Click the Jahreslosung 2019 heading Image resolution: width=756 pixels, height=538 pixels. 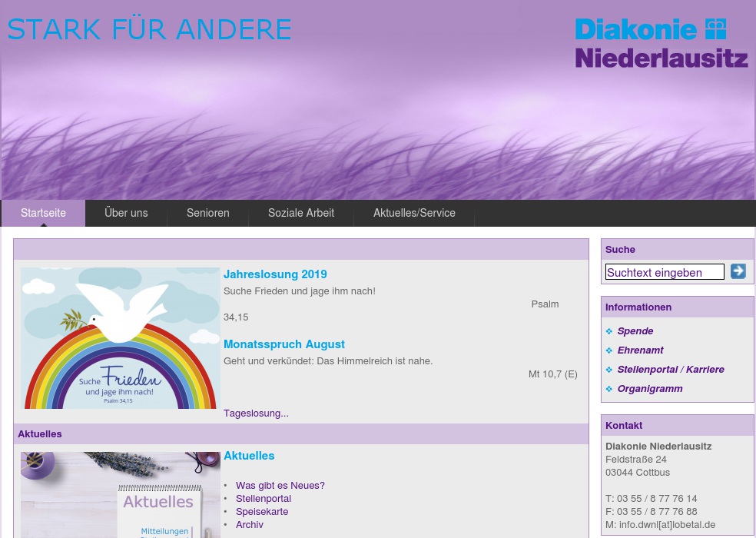tap(275, 274)
